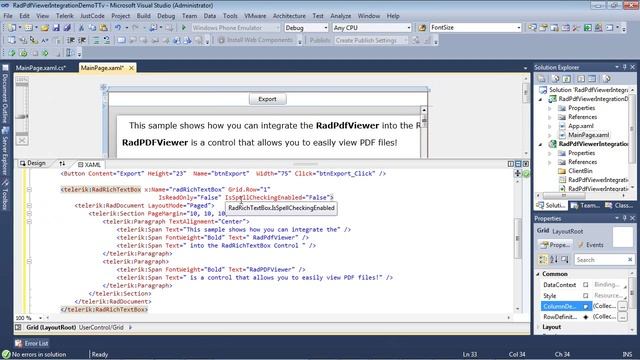Switch to the XAML view tab
640x360 pixels.
click(89, 164)
